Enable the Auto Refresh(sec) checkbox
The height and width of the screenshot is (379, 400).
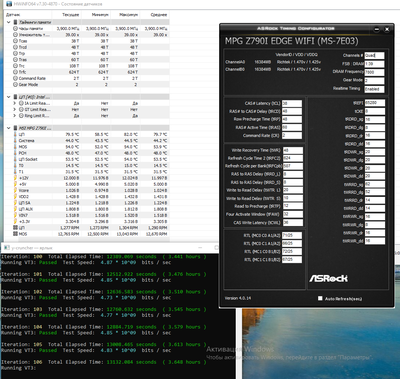click(320, 298)
